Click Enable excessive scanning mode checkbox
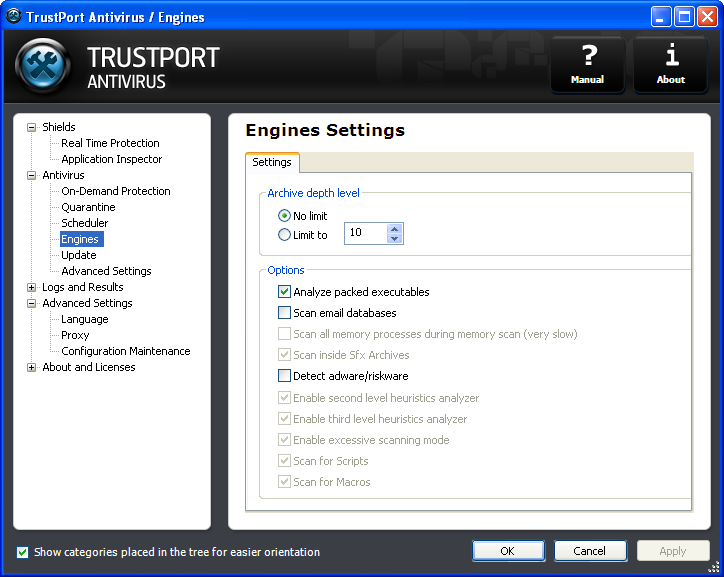The width and height of the screenshot is (724, 577). click(x=284, y=439)
